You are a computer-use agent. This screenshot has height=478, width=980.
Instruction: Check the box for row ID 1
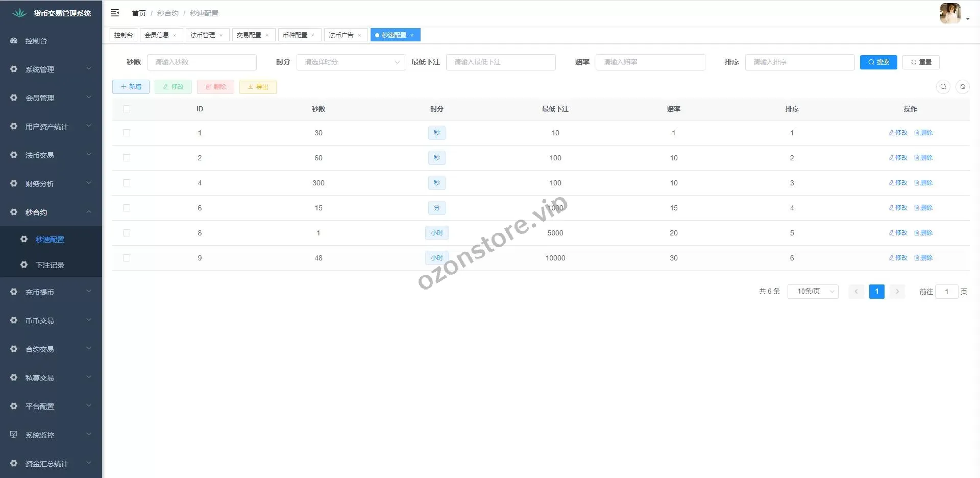pos(127,133)
